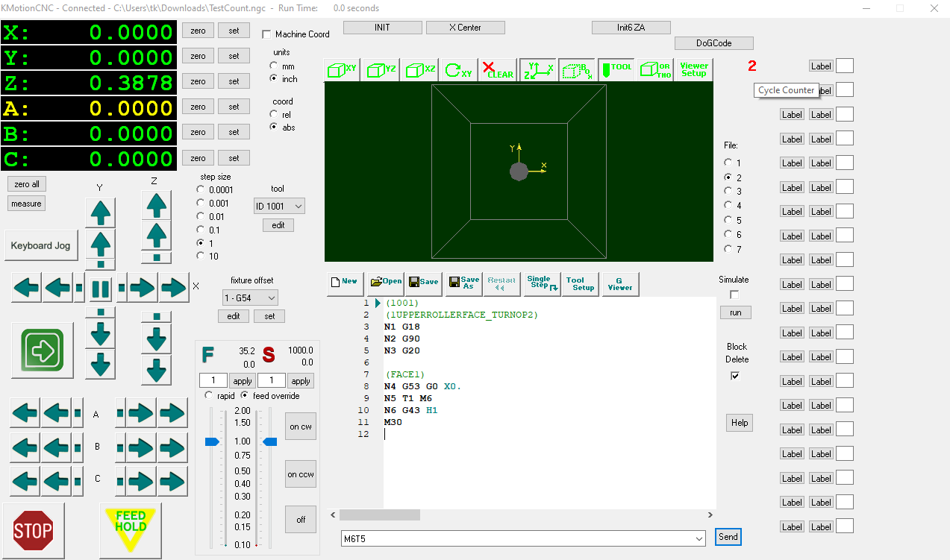Toggle the Simulate checkbox
Image resolution: width=950 pixels, height=560 pixels.
pyautogui.click(x=734, y=295)
